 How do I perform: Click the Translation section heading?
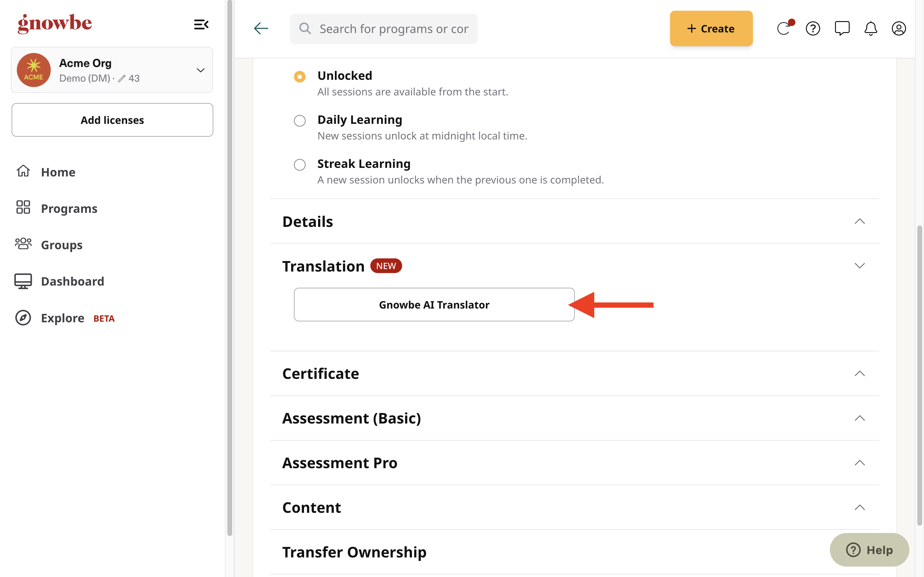tap(323, 266)
